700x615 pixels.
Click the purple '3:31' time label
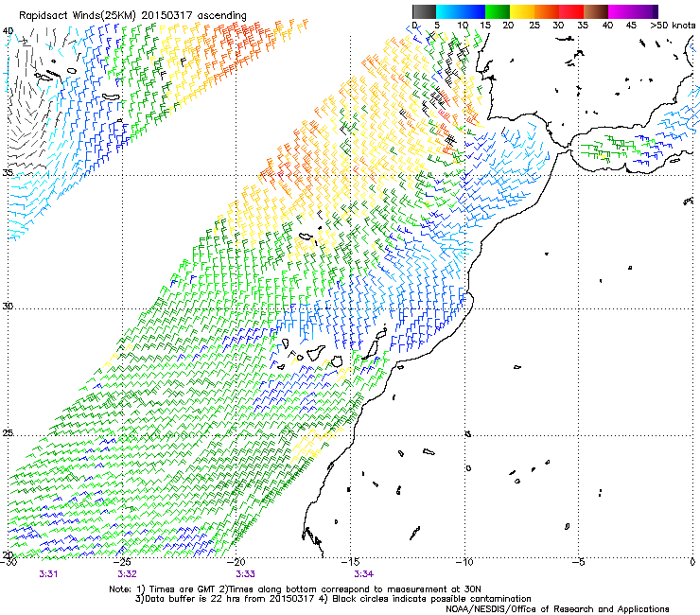[48, 574]
